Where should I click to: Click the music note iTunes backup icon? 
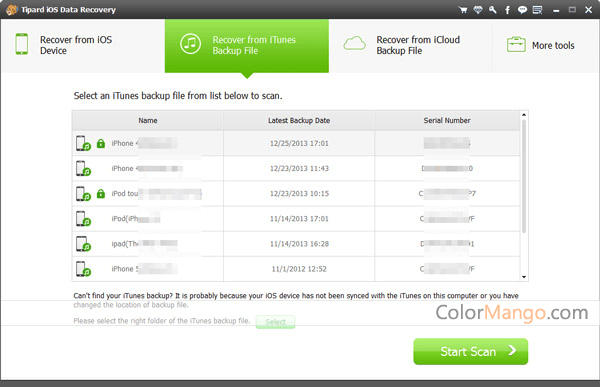pos(190,44)
